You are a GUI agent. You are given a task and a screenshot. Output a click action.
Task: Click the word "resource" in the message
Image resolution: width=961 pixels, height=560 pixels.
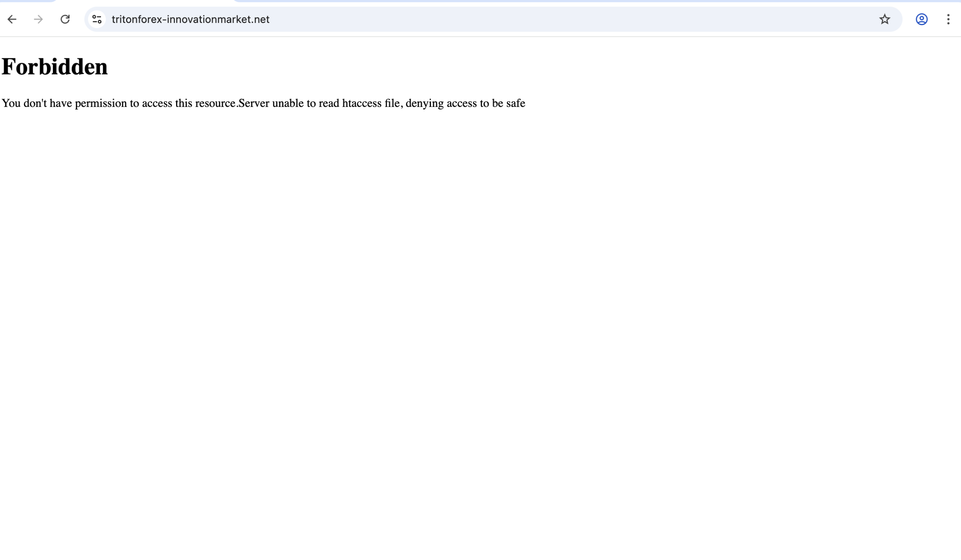coord(215,103)
